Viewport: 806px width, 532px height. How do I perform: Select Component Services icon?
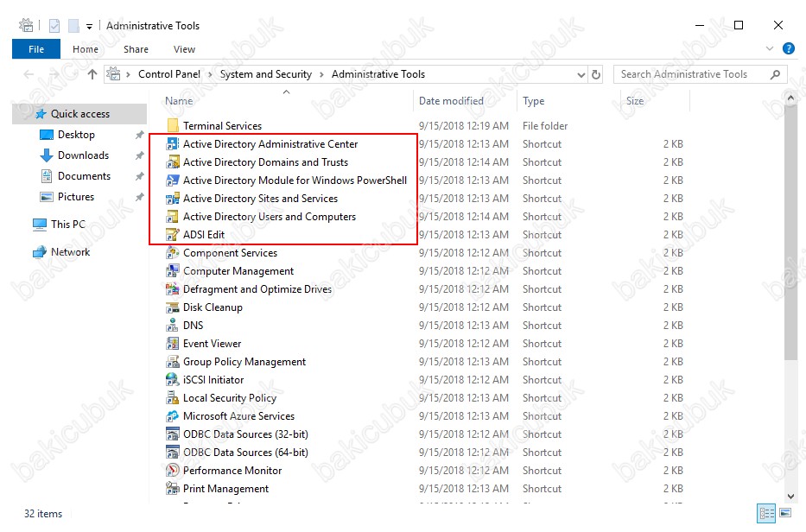point(172,253)
